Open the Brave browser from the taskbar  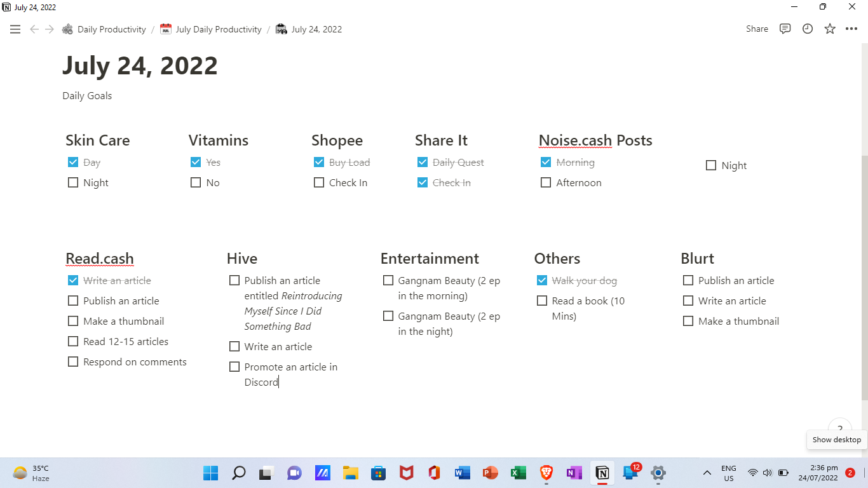tap(546, 473)
